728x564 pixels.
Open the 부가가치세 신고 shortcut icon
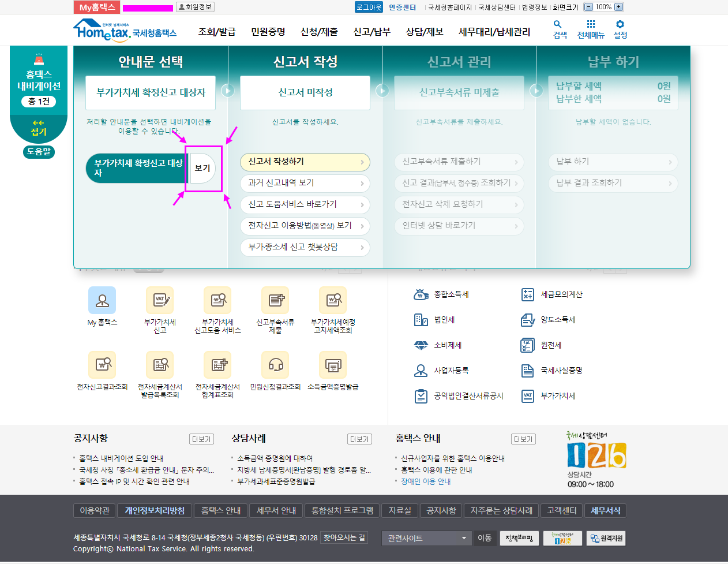[x=160, y=300]
